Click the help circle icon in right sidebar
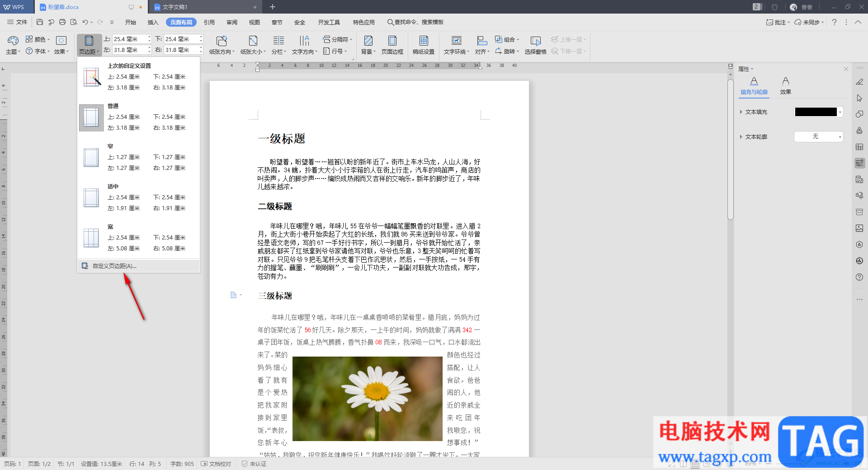Viewport: 868px width, 470px height. pos(859,277)
